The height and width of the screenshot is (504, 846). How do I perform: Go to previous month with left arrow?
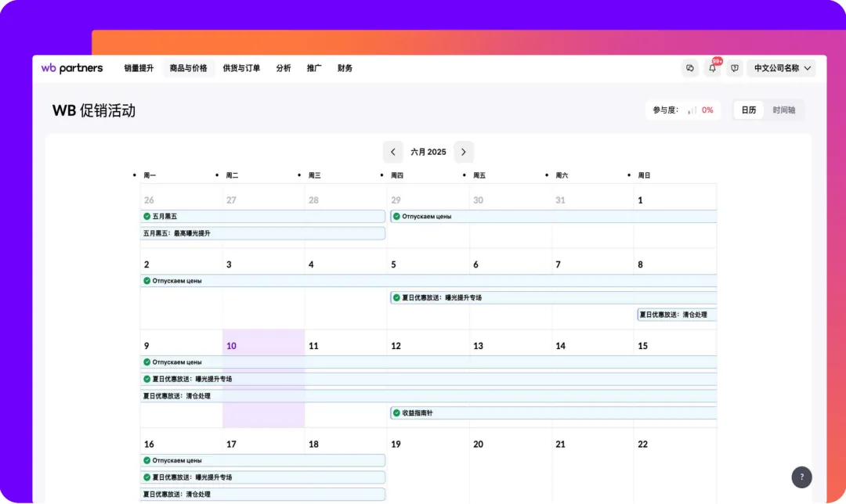point(393,152)
